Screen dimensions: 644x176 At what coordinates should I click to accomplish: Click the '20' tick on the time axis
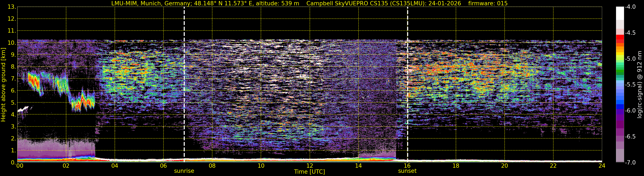[505, 166]
